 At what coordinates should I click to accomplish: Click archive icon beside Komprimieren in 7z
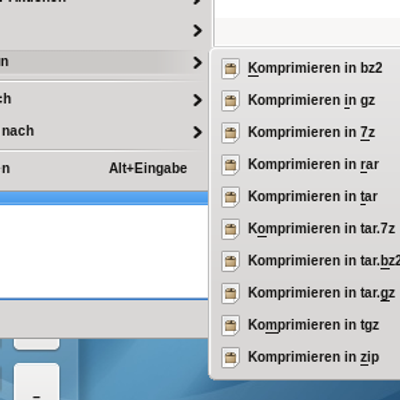(x=230, y=132)
